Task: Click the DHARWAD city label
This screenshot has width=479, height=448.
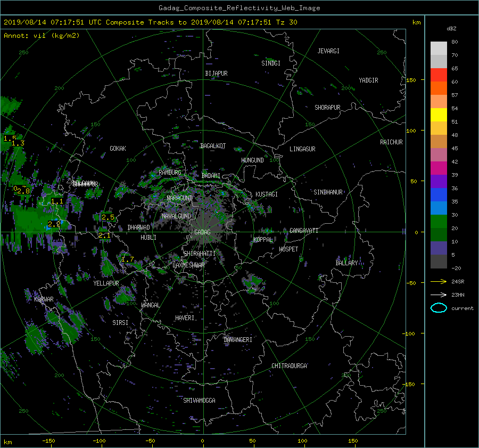Action: point(138,227)
